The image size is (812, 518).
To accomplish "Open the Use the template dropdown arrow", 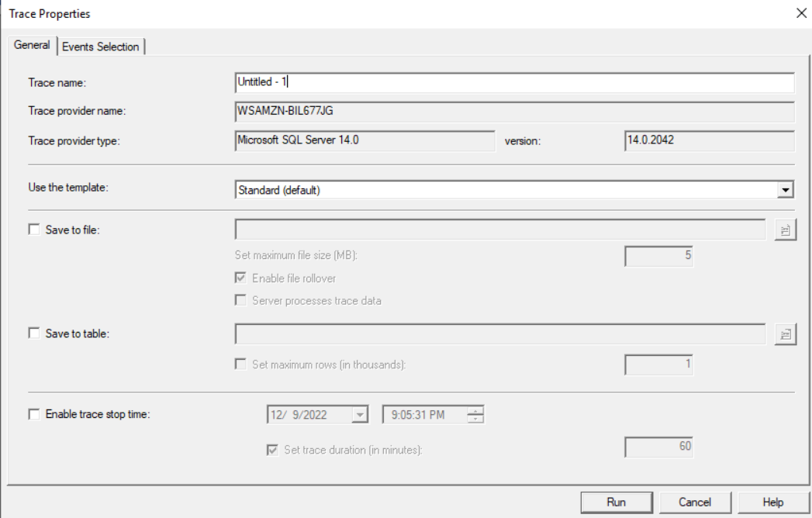I will coord(785,190).
